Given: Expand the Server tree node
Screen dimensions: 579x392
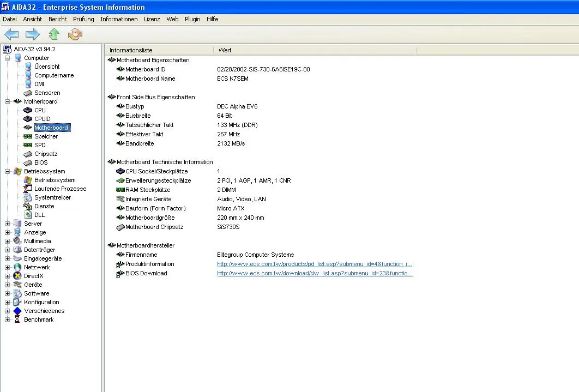Looking at the screenshot, I should click(7, 224).
